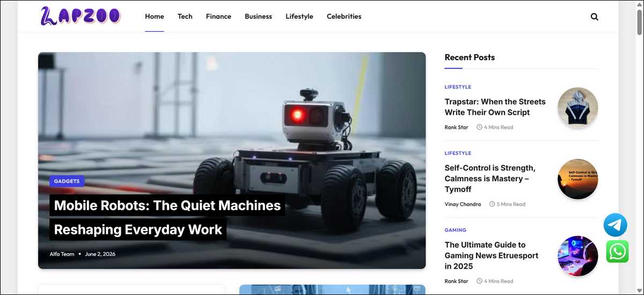644x295 pixels.
Task: Open The Ultimate Guide to Gaming News article
Action: click(x=491, y=255)
